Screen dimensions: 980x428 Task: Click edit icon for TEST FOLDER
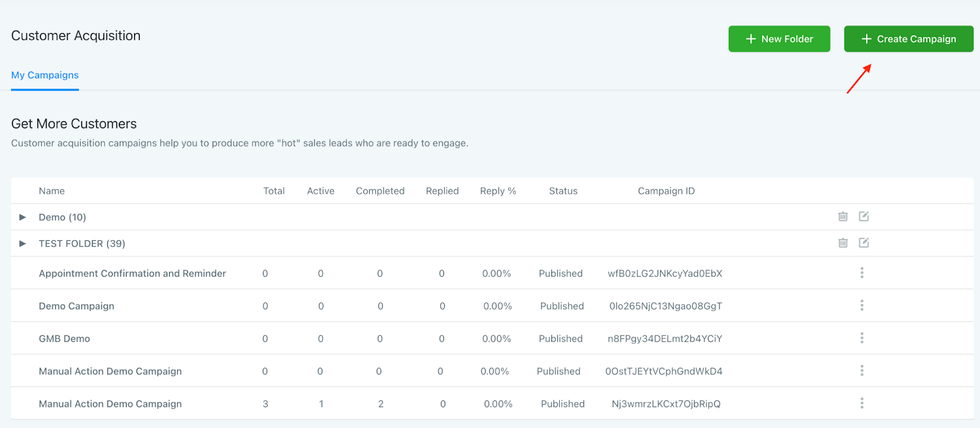(864, 243)
